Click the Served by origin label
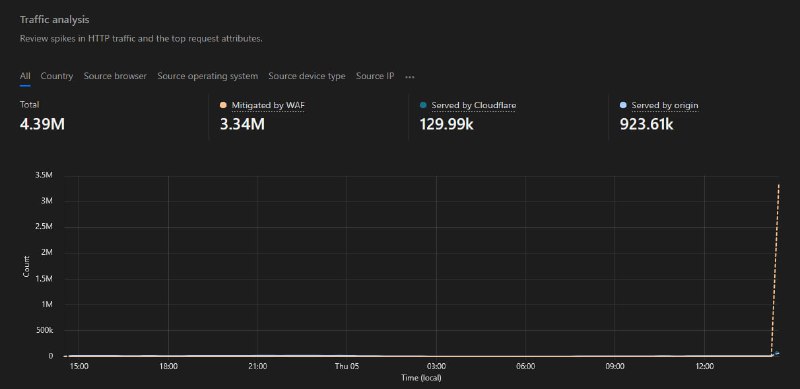Viewport: 800px width, 389px height. click(665, 105)
